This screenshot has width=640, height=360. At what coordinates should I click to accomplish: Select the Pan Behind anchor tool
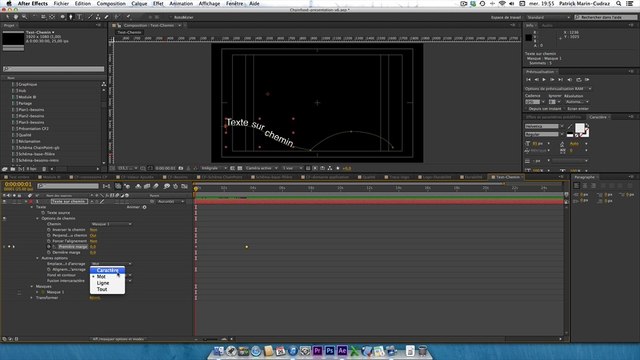point(52,17)
